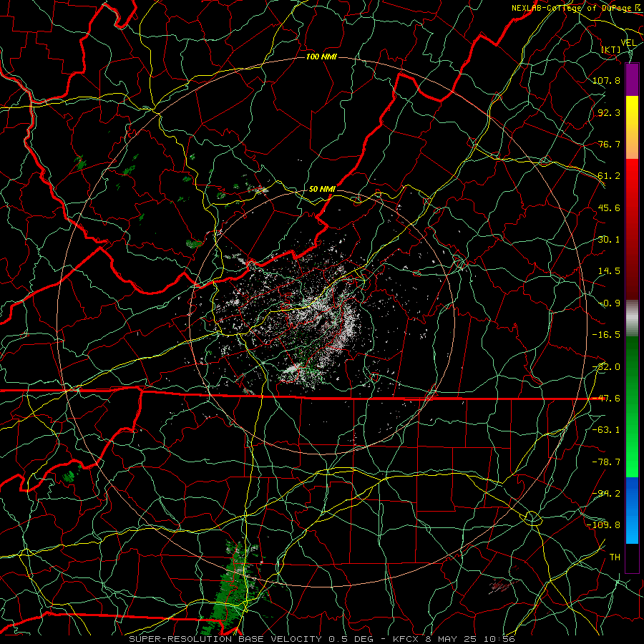
Task: Click the VEL legend title
Action: point(628,43)
